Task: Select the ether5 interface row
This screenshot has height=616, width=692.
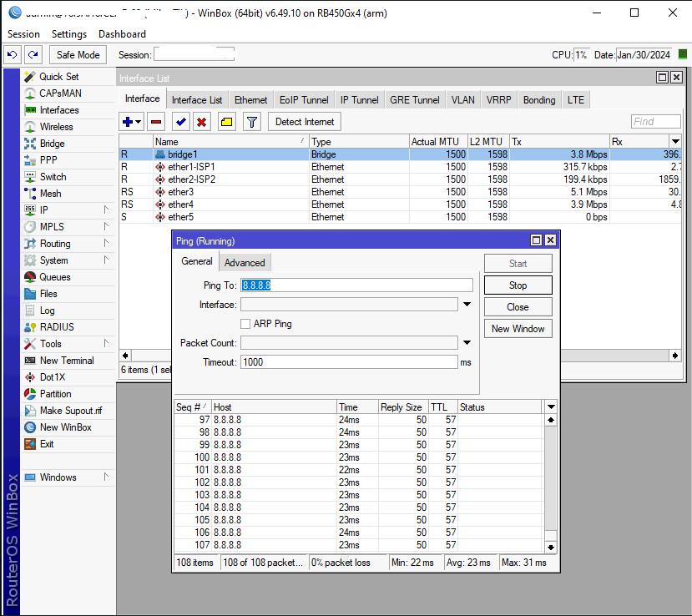Action: 400,217
